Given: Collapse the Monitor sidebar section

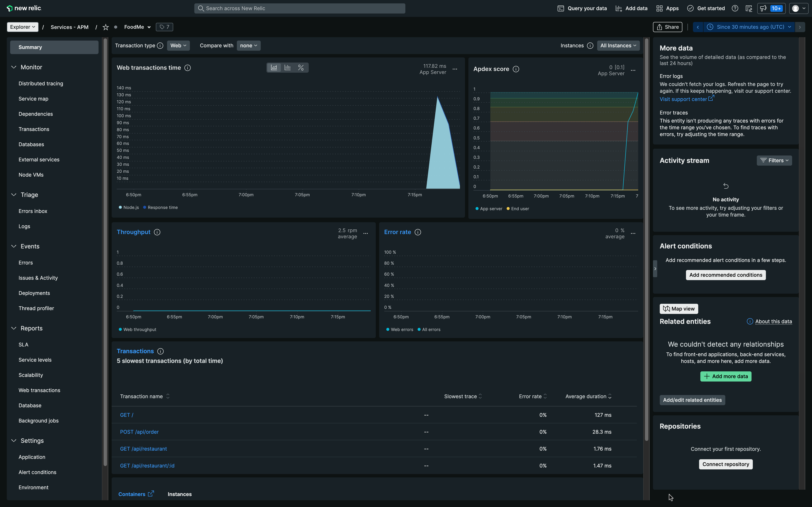Looking at the screenshot, I should click(x=14, y=67).
